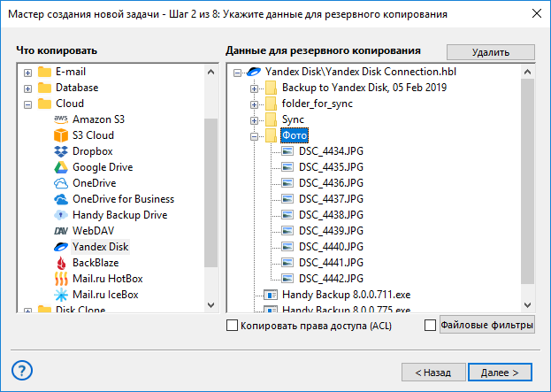Click the WebDAV plugin icon
Viewport: 551px width, 392px height.
(61, 231)
